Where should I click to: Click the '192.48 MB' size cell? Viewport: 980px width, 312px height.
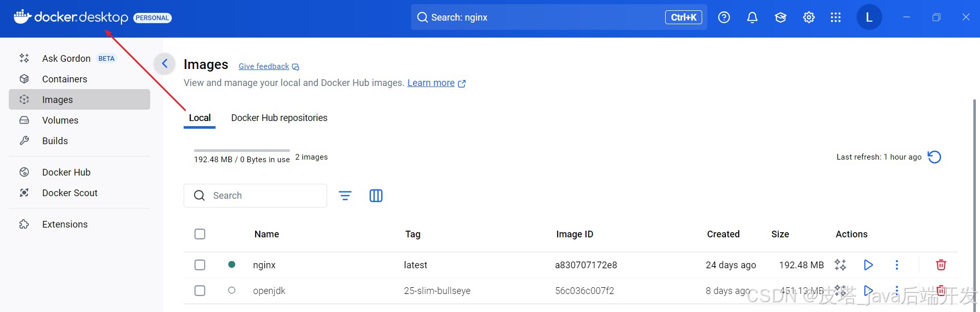pyautogui.click(x=801, y=265)
